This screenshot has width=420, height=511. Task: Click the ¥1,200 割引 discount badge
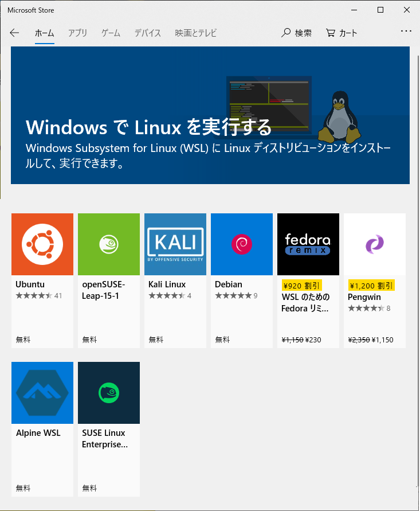click(371, 286)
